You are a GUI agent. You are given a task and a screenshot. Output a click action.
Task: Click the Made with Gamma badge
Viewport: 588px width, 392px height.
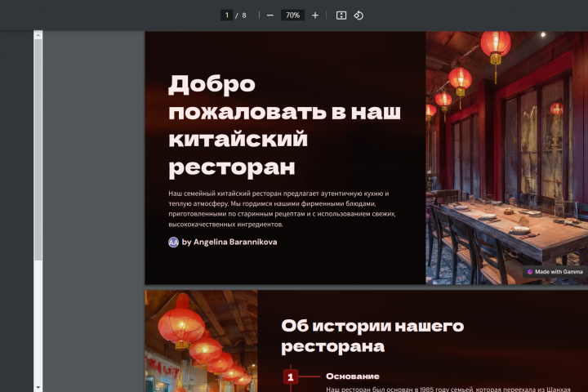pos(555,272)
